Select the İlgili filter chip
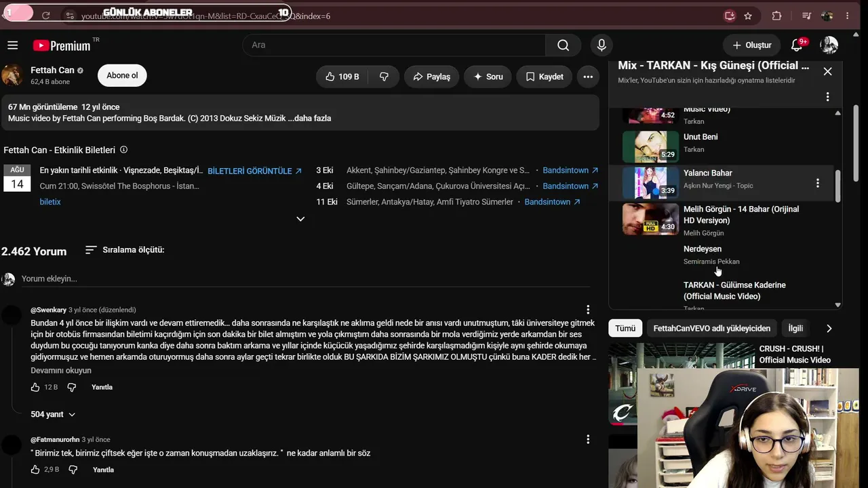Viewport: 868px width, 488px height. coord(795,328)
